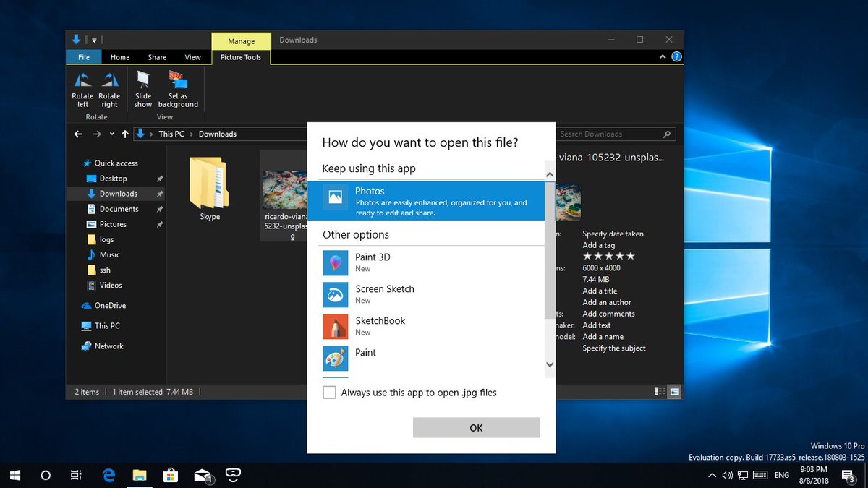Click quick access toolbar downloads arrow icon

coord(77,39)
